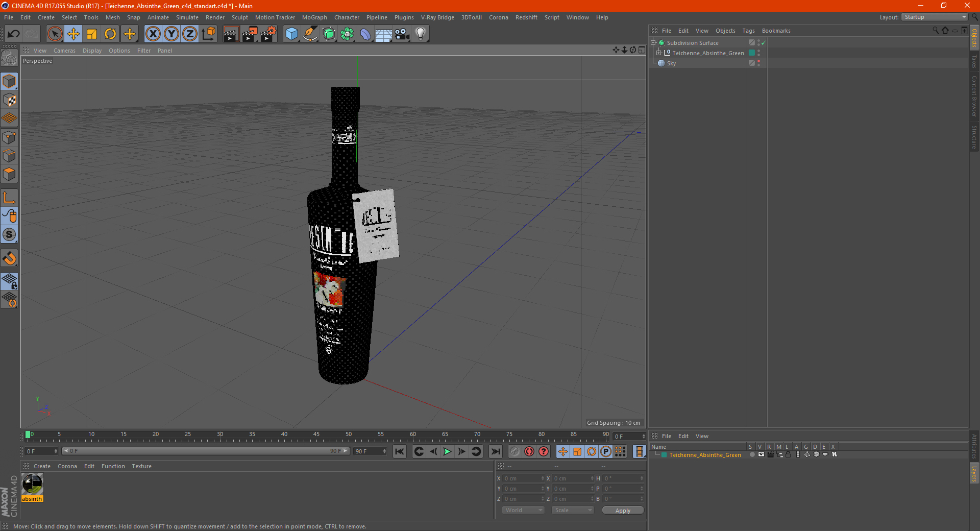Open the World coordinate dropdown
This screenshot has width=980, height=531.
(523, 510)
